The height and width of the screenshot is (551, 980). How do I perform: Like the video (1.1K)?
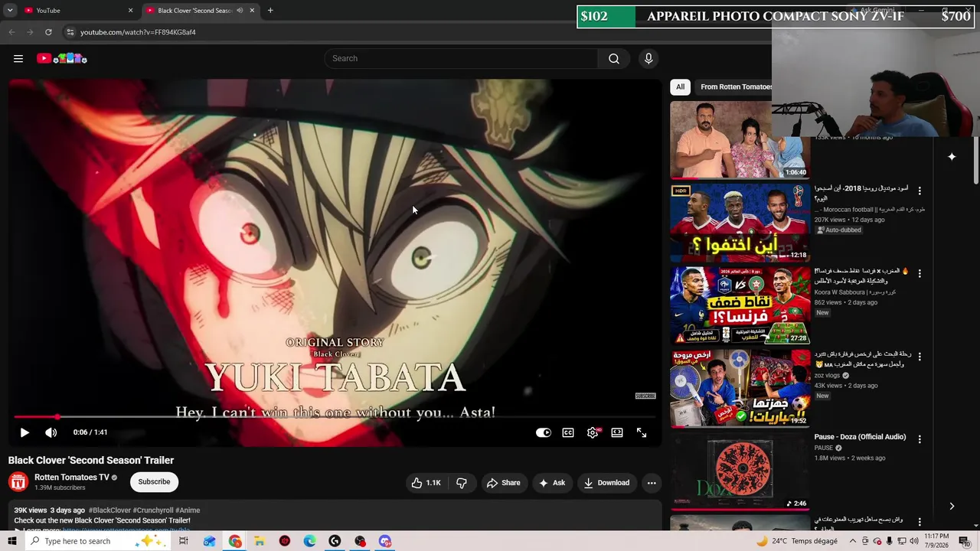pos(426,483)
